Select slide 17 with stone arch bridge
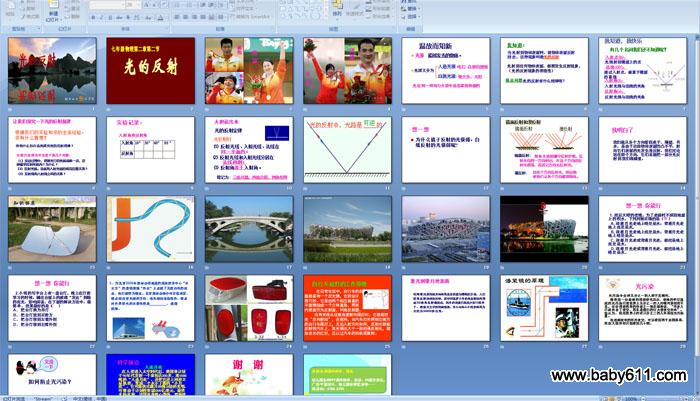Image resolution: width=700 pixels, height=401 pixels. coord(249,229)
